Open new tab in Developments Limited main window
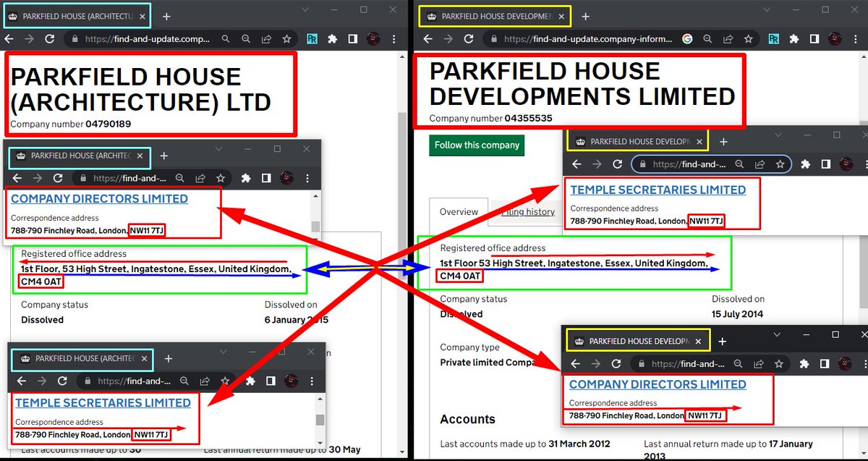This screenshot has width=868, height=461. pos(585,16)
